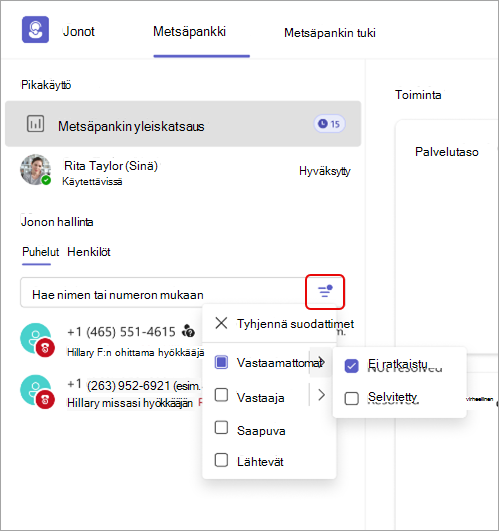Image resolution: width=499 pixels, height=531 pixels.
Task: Click the missed call avatar for +1 (263) 952-6921
Action: [37, 391]
